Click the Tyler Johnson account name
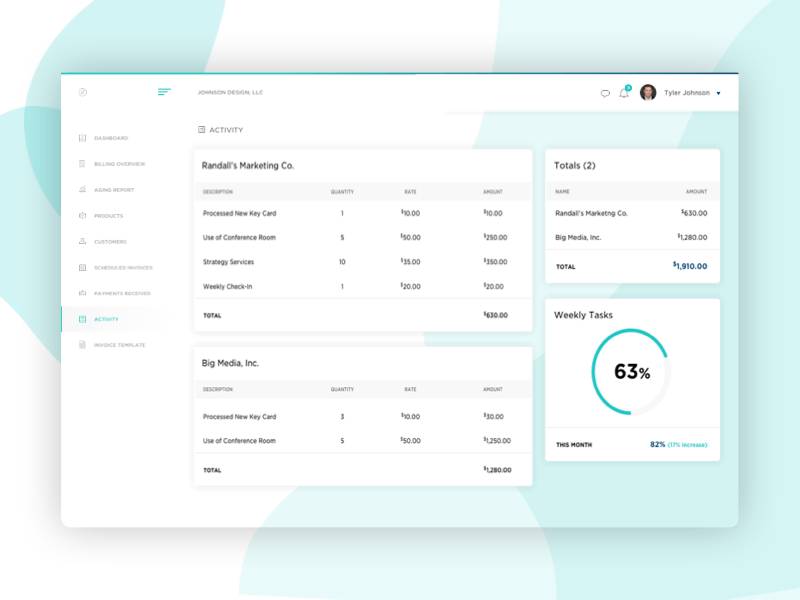This screenshot has width=800, height=600. click(x=689, y=92)
